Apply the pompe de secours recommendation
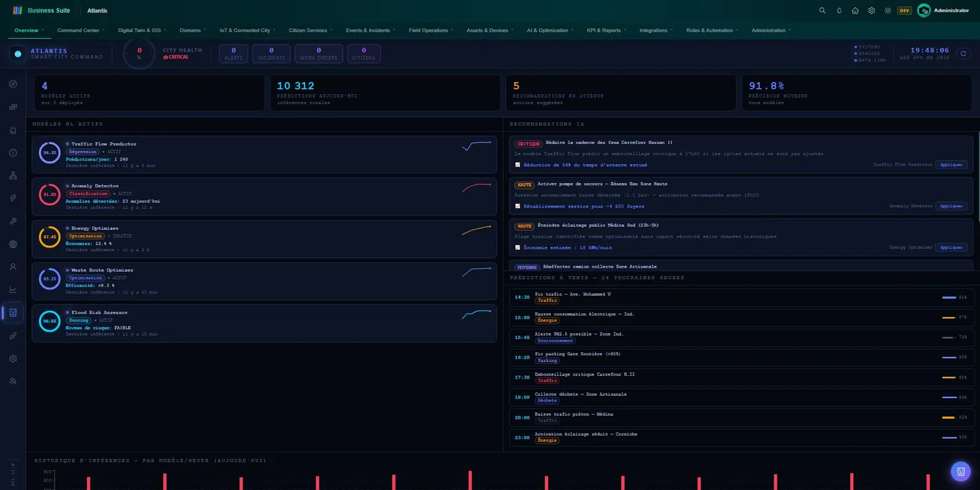980x490 pixels. coord(951,206)
